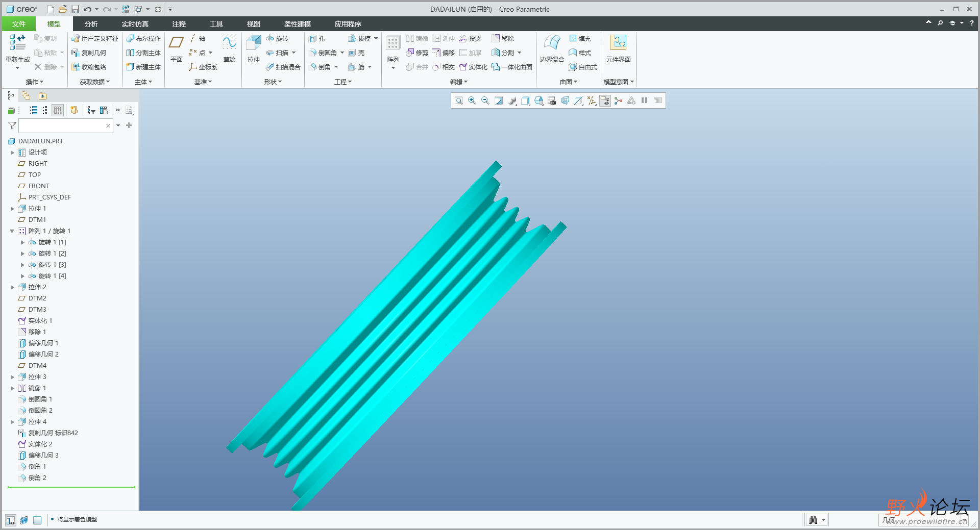The width and height of the screenshot is (980, 530).
Task: Toggle datum display filters in graphics toolbar
Action: pyautogui.click(x=592, y=100)
